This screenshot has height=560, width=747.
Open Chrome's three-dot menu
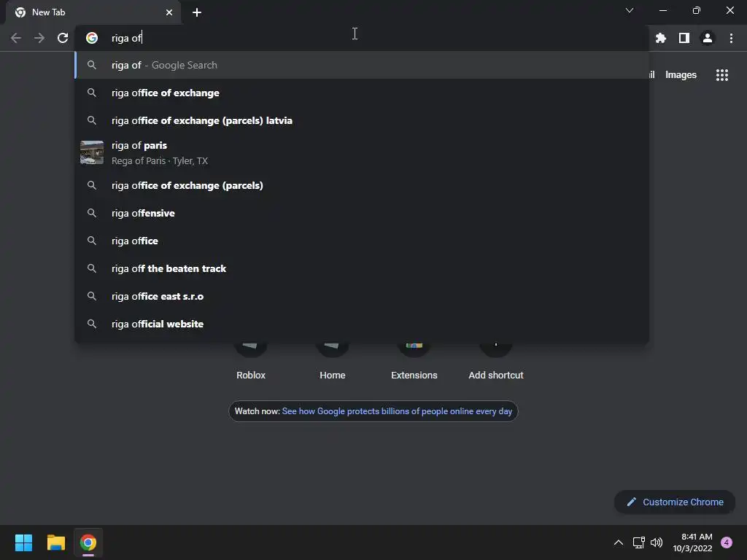point(731,38)
